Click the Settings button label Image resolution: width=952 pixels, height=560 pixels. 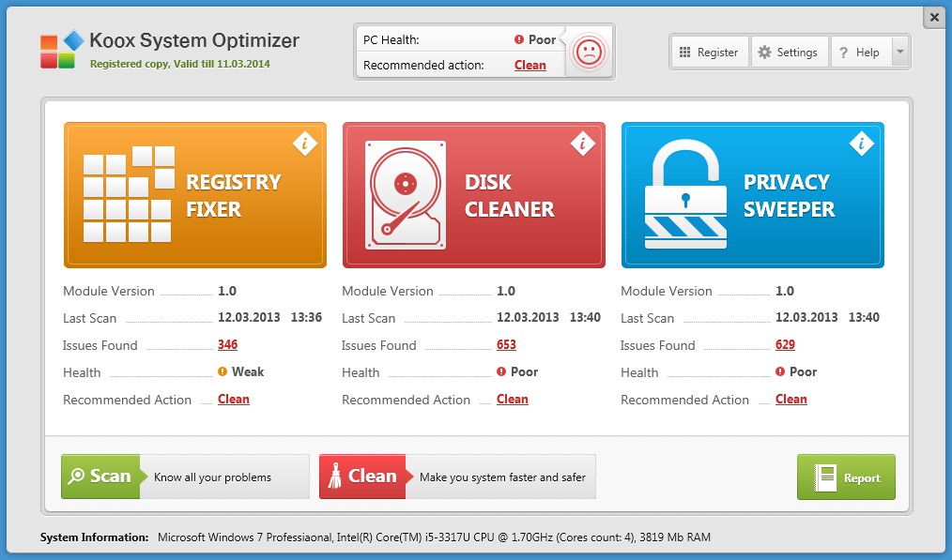tap(797, 53)
